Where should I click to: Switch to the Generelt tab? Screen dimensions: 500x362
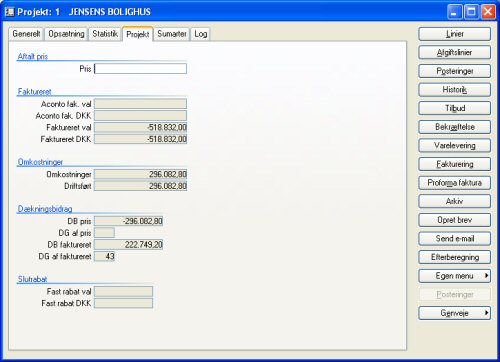pos(26,34)
